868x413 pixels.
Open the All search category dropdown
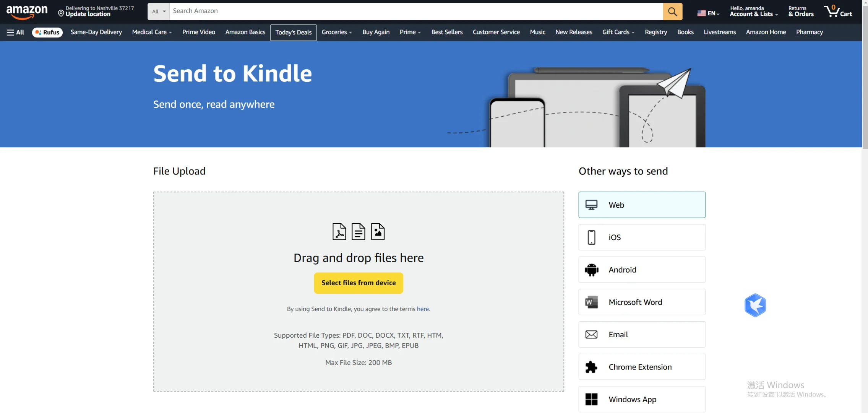(159, 11)
